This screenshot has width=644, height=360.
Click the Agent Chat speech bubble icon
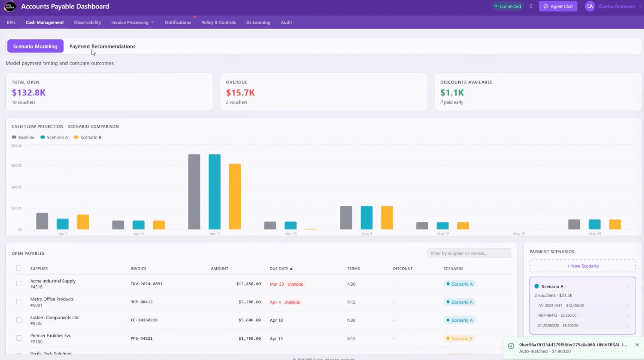pos(546,6)
